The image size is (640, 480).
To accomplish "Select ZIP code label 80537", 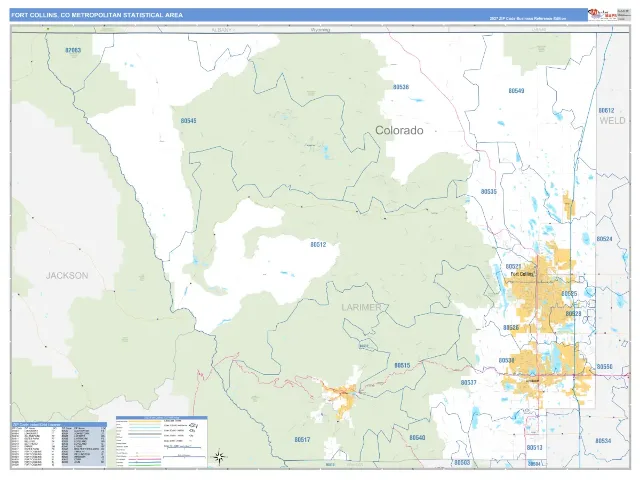I will tap(469, 382).
